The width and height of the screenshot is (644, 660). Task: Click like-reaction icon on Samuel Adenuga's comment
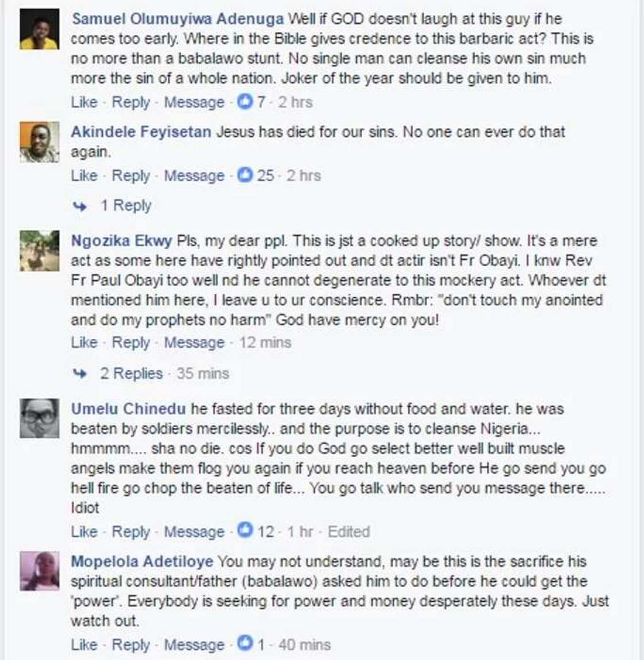point(246,102)
